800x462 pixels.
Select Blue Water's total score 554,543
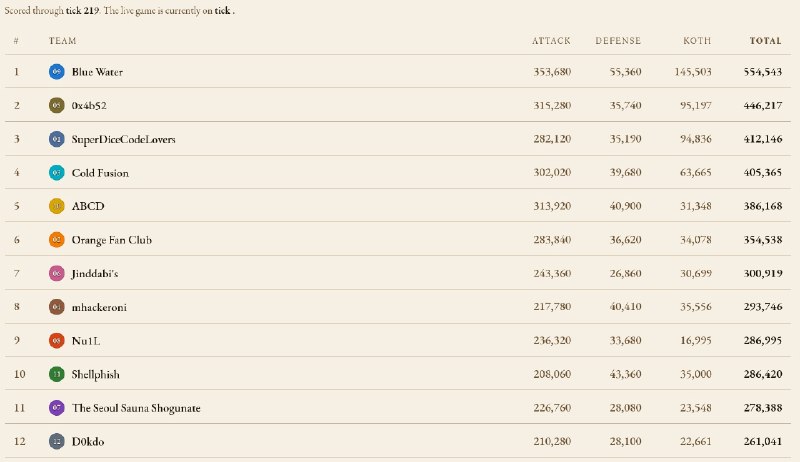click(763, 72)
